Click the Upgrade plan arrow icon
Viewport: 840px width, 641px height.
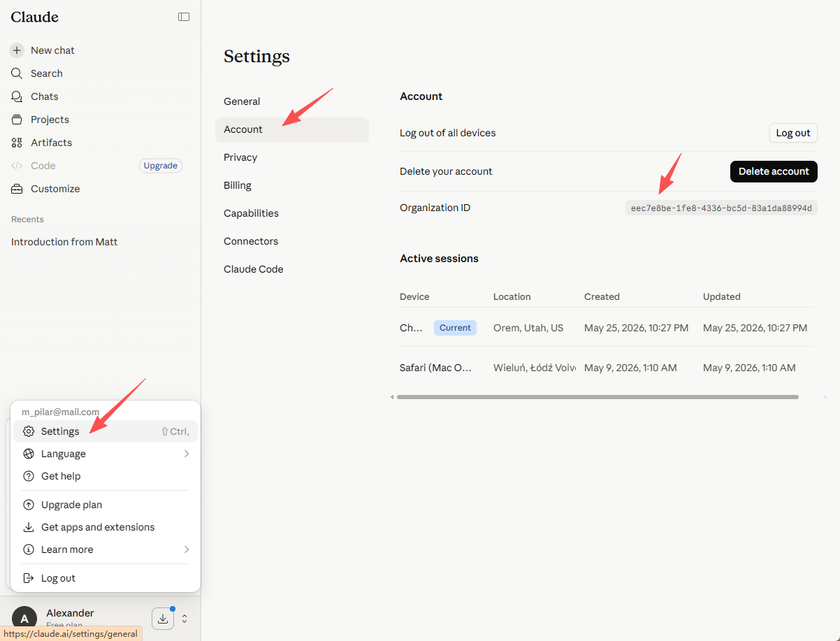(29, 505)
